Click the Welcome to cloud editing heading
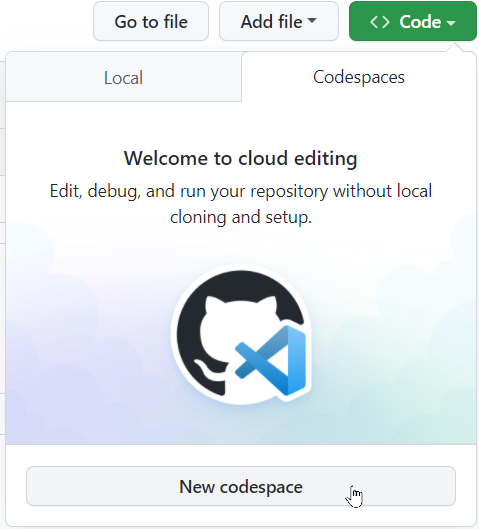The image size is (479, 529). point(241,158)
